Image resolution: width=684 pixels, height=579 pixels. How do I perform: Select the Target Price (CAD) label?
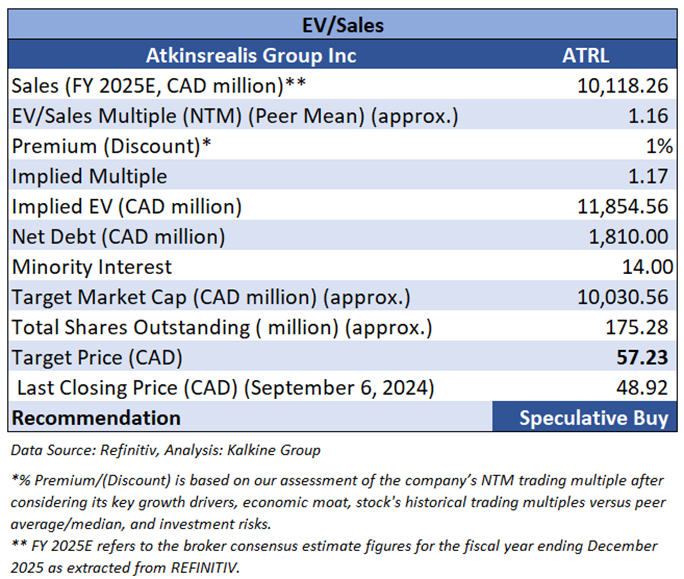click(x=97, y=358)
